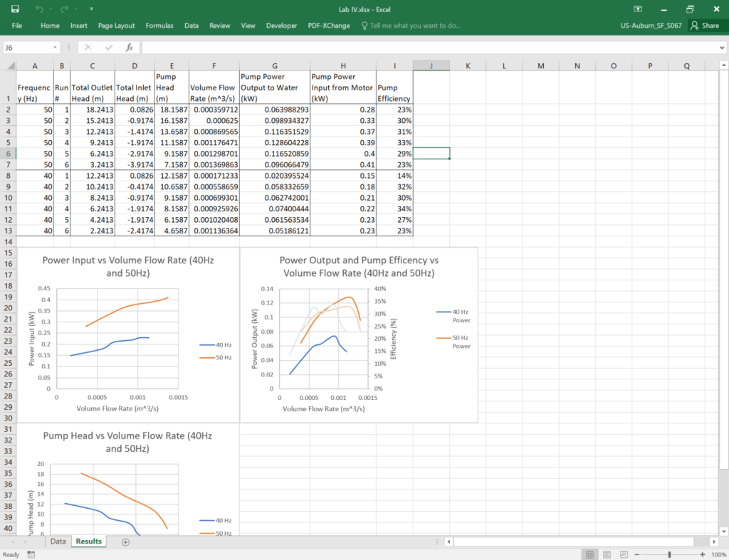Click the Share button
Image resolution: width=729 pixels, height=560 pixels.
(704, 26)
